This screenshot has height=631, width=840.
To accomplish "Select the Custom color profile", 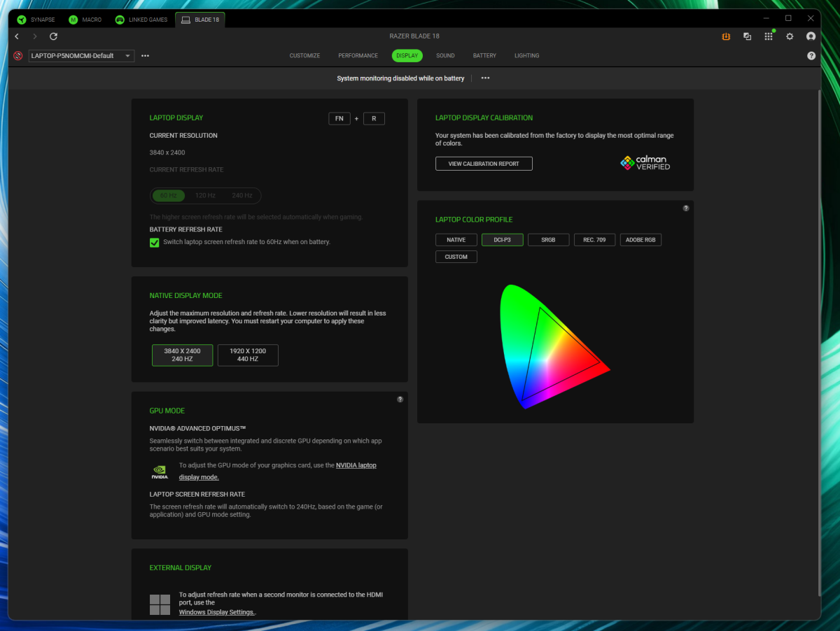I will pyautogui.click(x=456, y=257).
